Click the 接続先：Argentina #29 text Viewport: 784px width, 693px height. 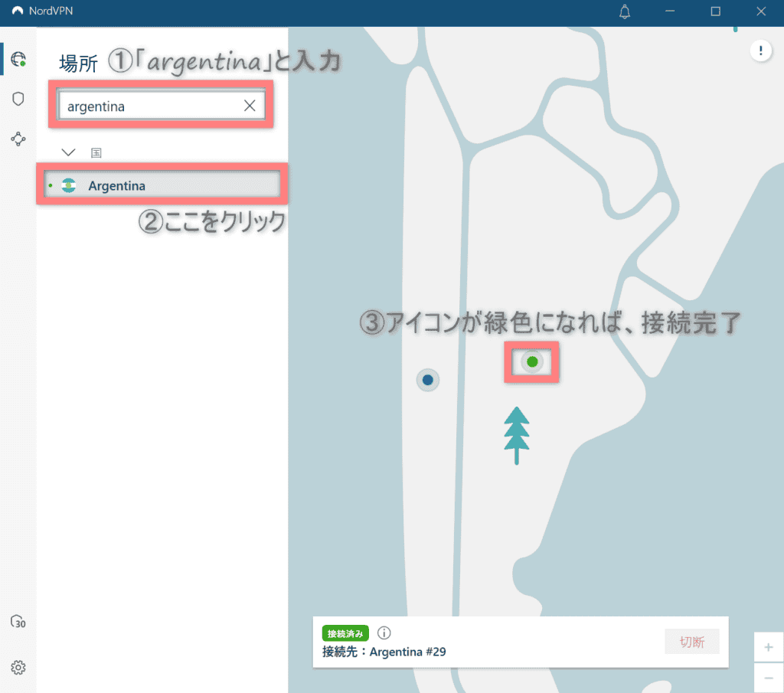(384, 652)
